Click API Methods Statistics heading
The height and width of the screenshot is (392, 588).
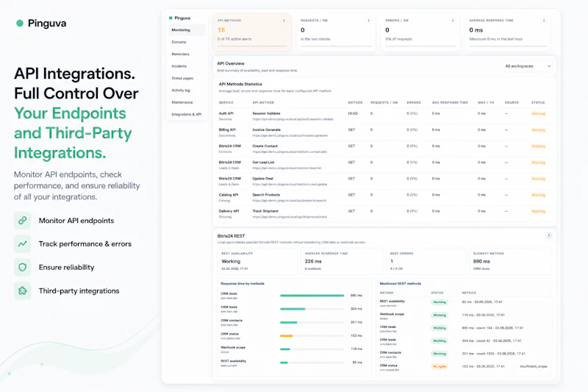point(240,84)
